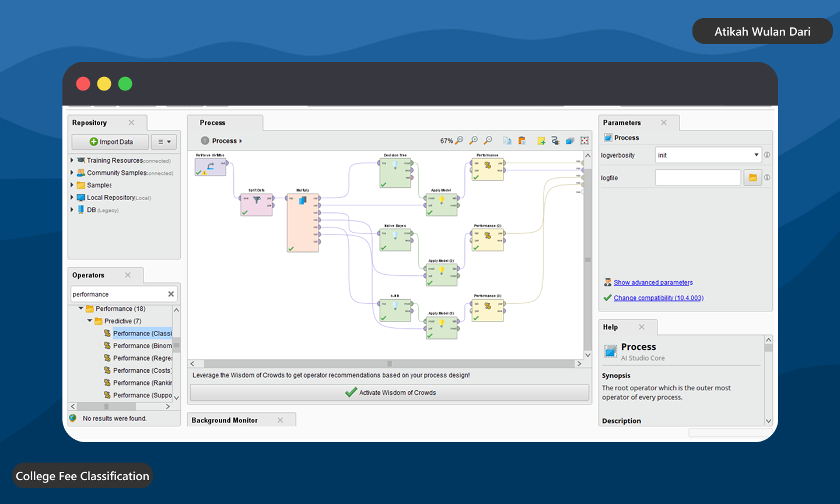The image size is (840, 504).
Task: Select Performance (Classification) operator in tree
Action: pyautogui.click(x=142, y=334)
